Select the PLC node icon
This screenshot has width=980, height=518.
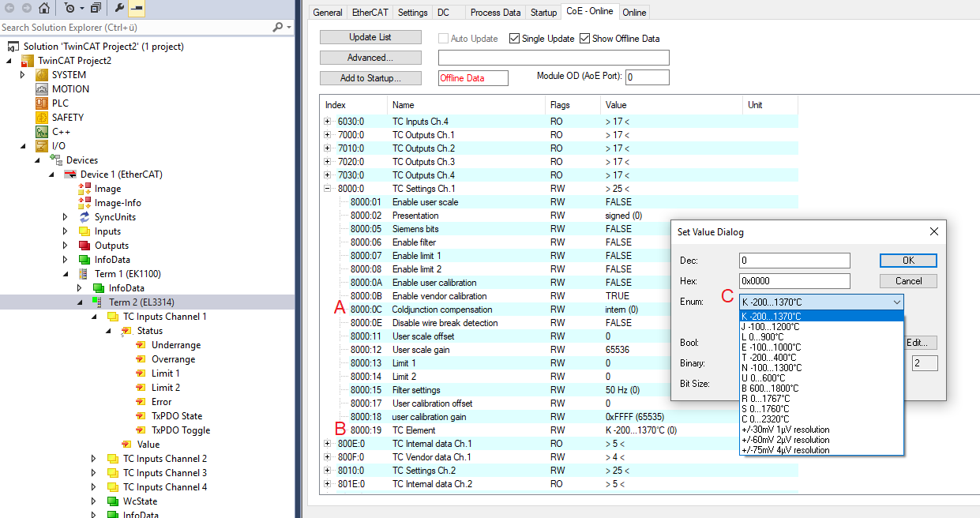[42, 103]
